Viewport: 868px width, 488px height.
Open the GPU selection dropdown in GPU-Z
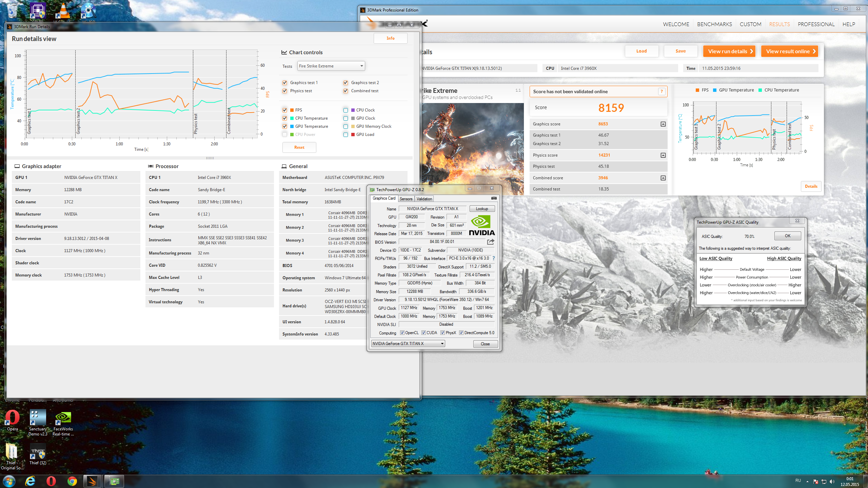coord(408,344)
